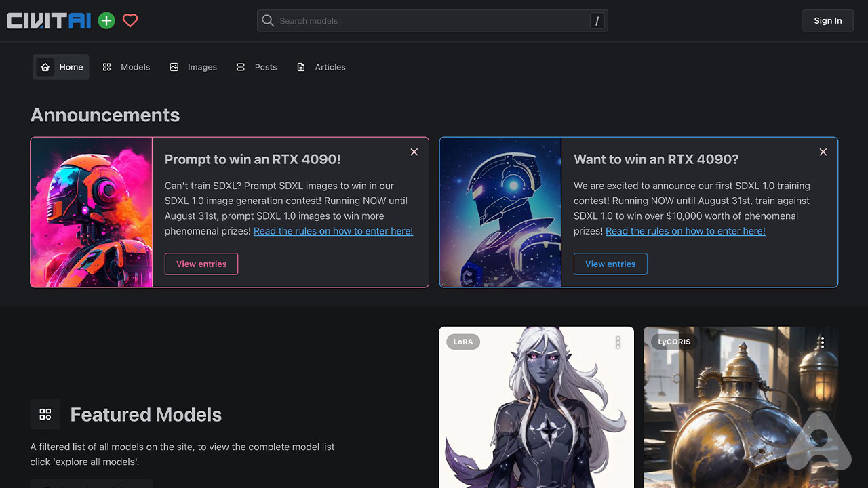The height and width of the screenshot is (488, 868).
Task: Select the Posts tab
Action: pos(257,67)
